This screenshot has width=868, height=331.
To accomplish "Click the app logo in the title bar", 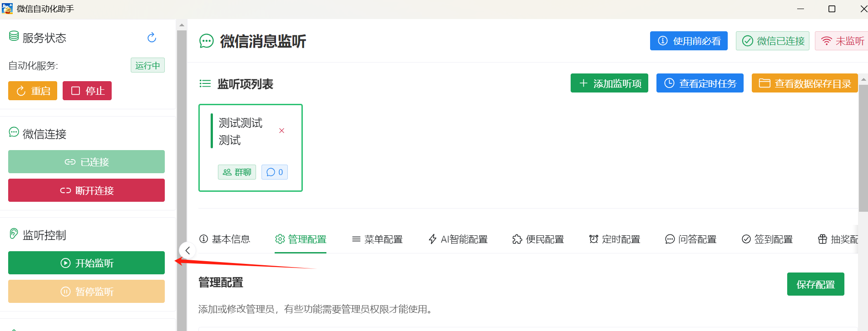I will click(7, 9).
